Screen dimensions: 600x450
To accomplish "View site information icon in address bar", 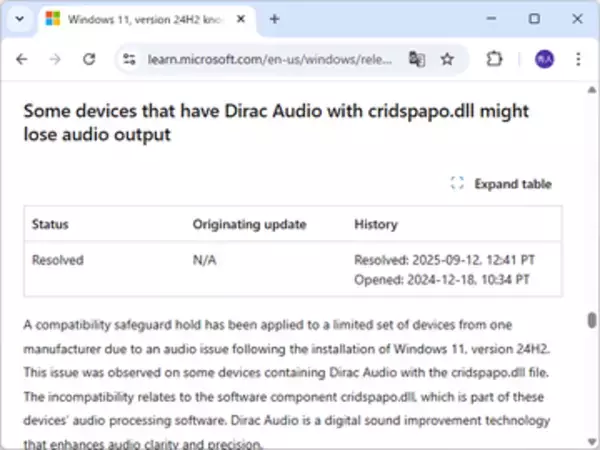I will click(x=129, y=59).
